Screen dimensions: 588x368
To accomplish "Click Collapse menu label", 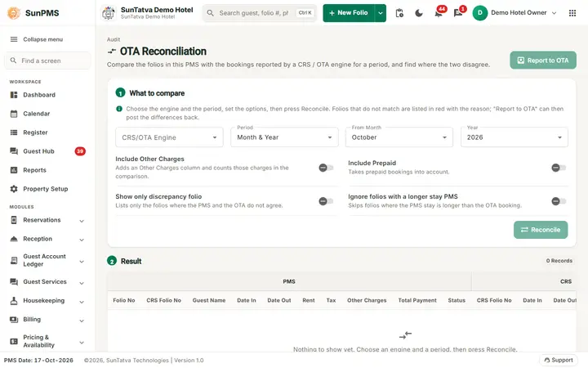I will (42, 39).
